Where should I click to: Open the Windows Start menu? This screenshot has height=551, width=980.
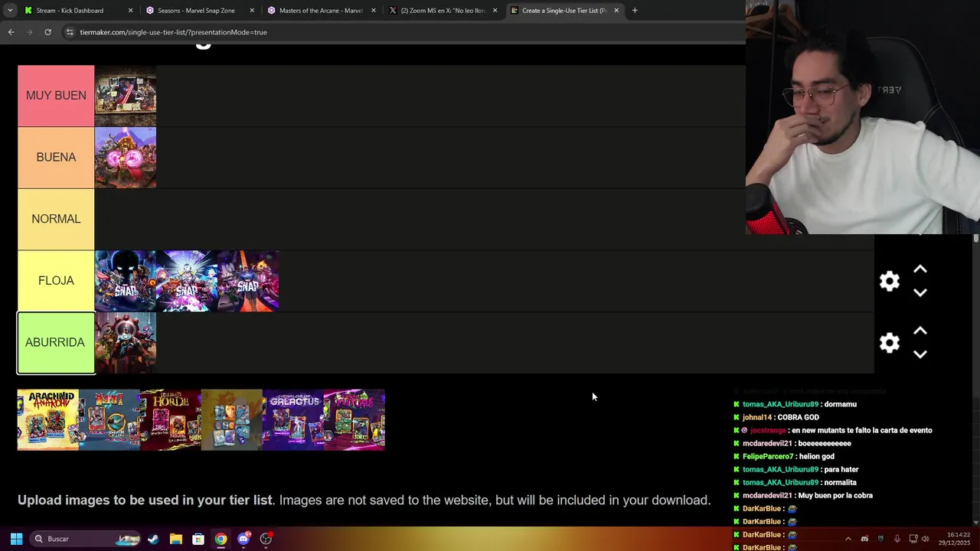(16, 539)
